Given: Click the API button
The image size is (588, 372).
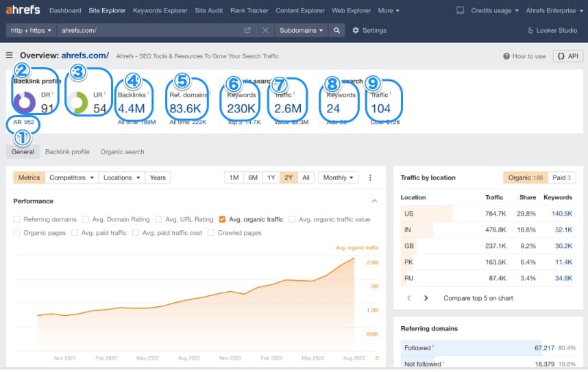Looking at the screenshot, I should [x=567, y=56].
